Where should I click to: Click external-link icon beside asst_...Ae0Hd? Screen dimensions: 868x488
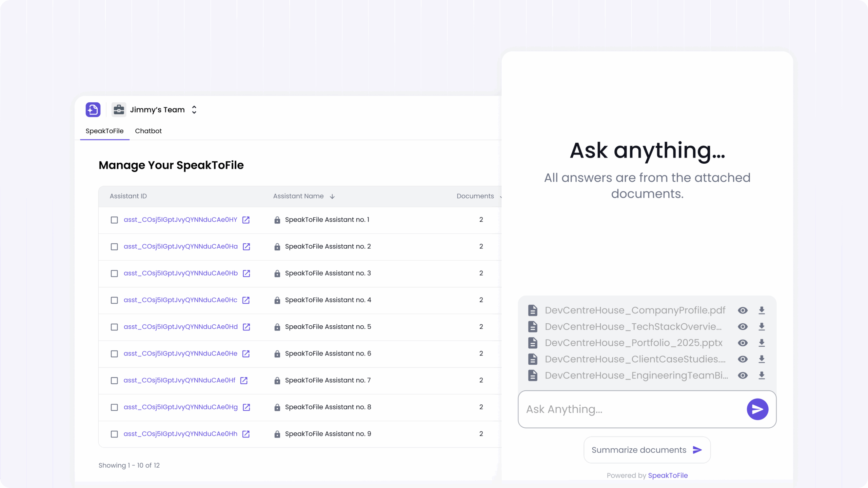(x=246, y=327)
